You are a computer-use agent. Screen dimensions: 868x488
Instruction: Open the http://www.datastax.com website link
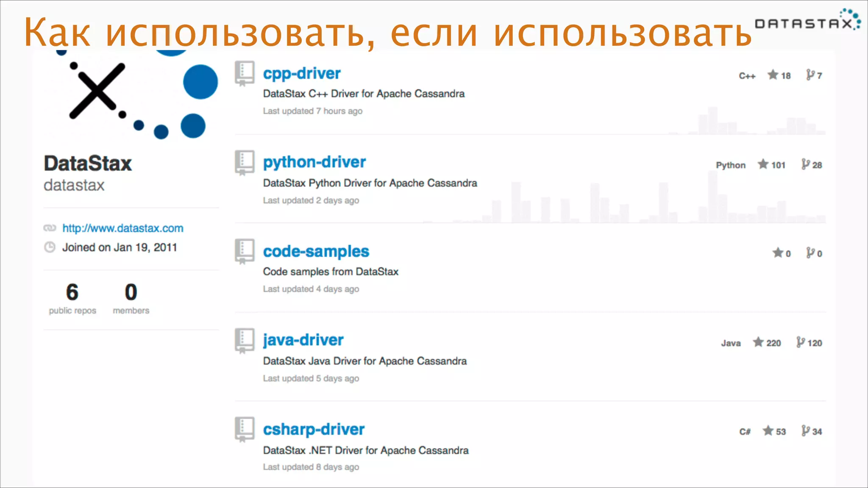122,228
